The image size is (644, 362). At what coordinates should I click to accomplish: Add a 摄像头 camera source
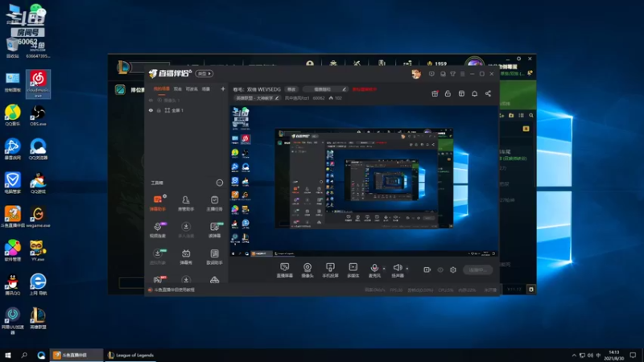tap(308, 270)
